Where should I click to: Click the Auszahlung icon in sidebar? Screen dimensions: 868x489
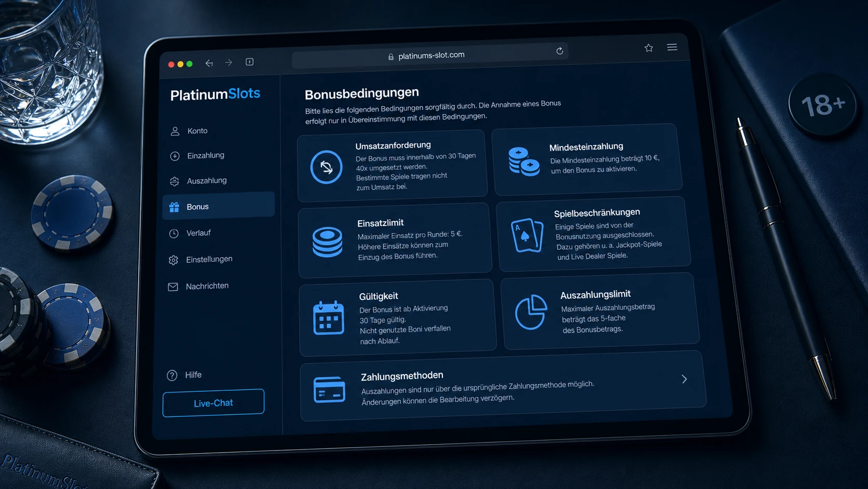click(174, 181)
